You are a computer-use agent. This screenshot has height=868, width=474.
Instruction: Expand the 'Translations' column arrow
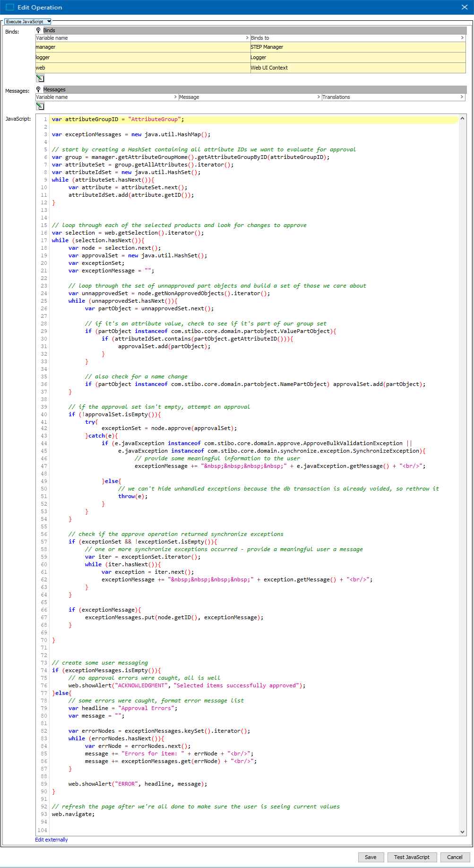462,97
